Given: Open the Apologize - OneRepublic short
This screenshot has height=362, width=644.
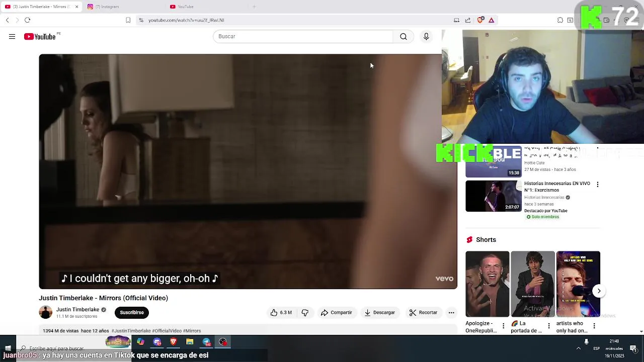Looking at the screenshot, I should 487,284.
